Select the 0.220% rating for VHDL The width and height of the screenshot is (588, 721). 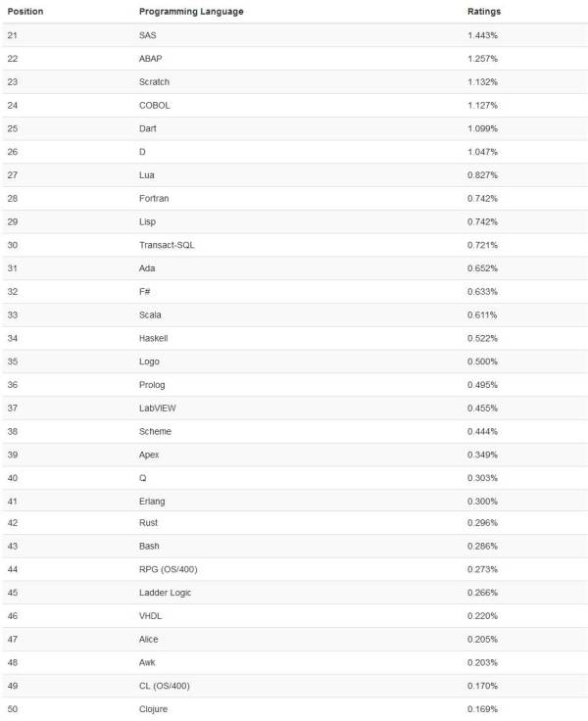(483, 616)
